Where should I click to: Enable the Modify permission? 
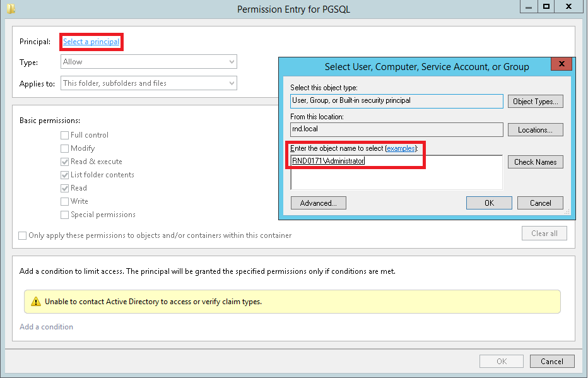(x=64, y=148)
